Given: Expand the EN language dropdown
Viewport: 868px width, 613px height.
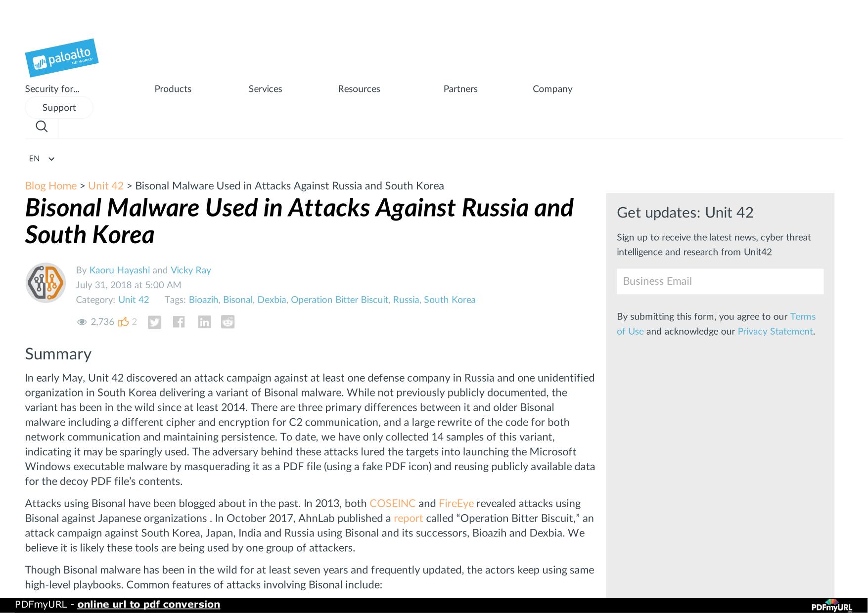Looking at the screenshot, I should pos(42,159).
